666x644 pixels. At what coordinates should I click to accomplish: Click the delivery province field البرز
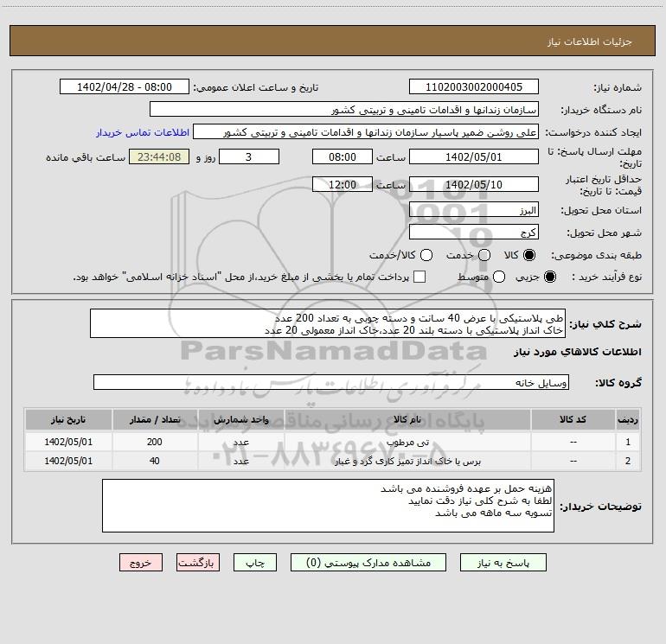coord(474,209)
